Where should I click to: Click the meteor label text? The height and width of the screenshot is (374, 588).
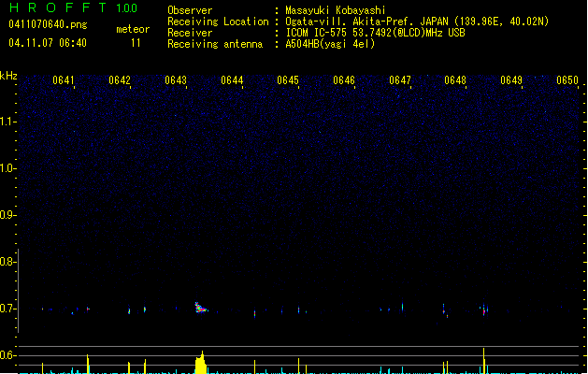click(x=133, y=29)
